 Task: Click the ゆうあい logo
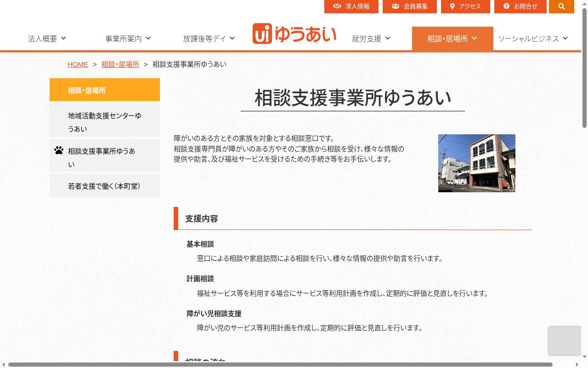tap(294, 34)
